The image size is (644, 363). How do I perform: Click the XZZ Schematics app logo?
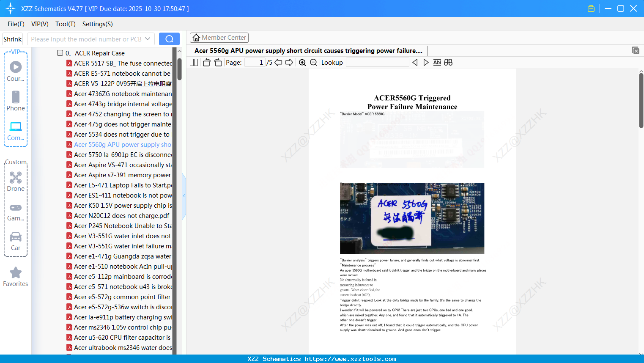[11, 8]
